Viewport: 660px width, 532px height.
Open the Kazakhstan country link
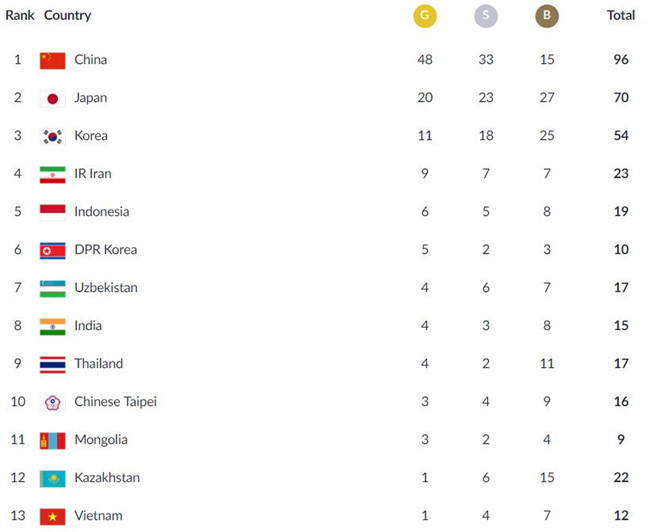pos(106,478)
